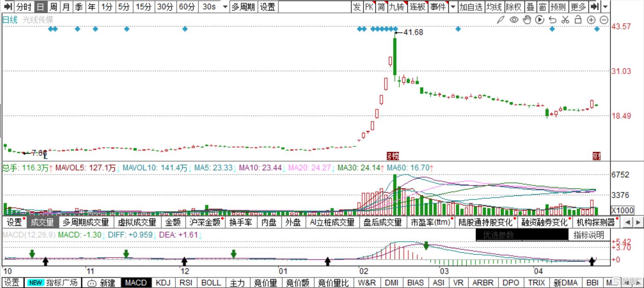Select the RSI indicator tab
Viewport: 644px width, 288px height.
(186, 282)
